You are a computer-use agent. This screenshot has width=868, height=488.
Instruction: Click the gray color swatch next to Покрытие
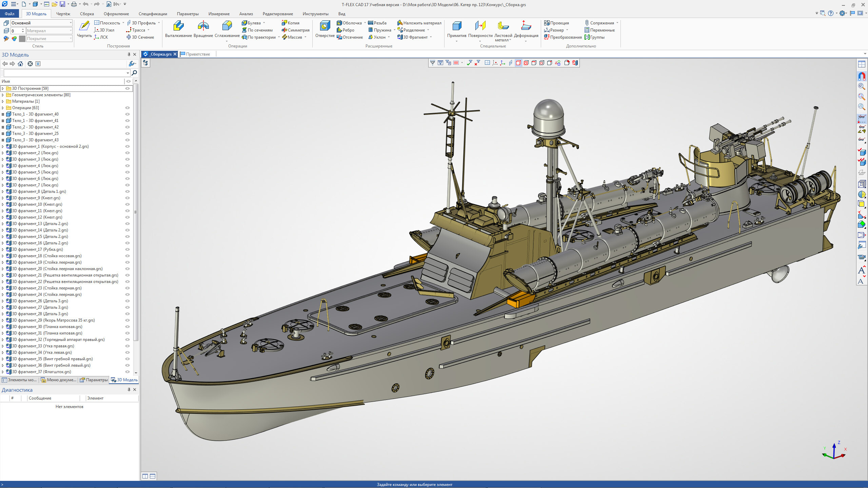click(x=22, y=39)
